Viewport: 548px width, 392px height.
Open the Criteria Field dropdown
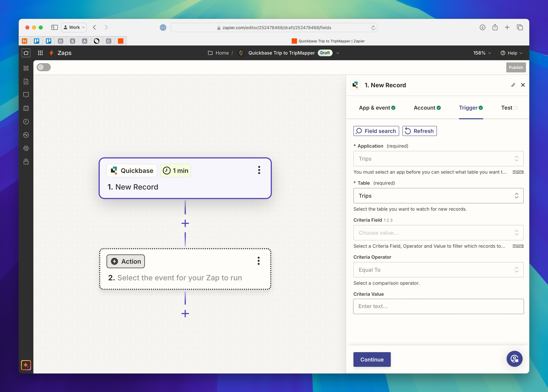(x=438, y=233)
